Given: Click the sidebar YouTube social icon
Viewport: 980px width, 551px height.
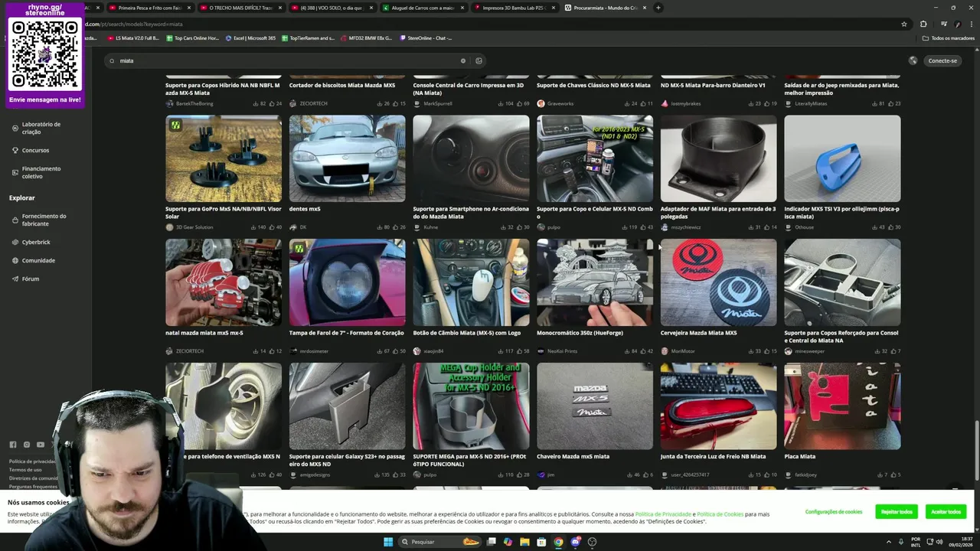Looking at the screenshot, I should [x=40, y=445].
